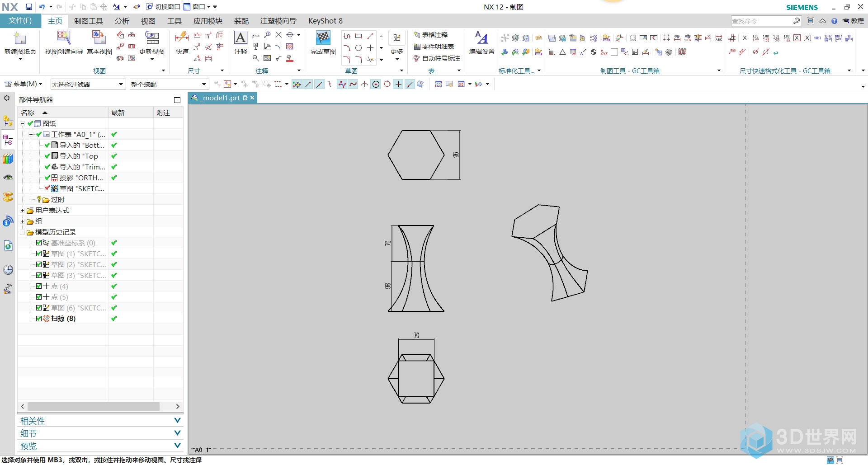This screenshot has width=868, height=465.
Task: Click the Tabular Note (表格注释) button
Action: point(430,35)
